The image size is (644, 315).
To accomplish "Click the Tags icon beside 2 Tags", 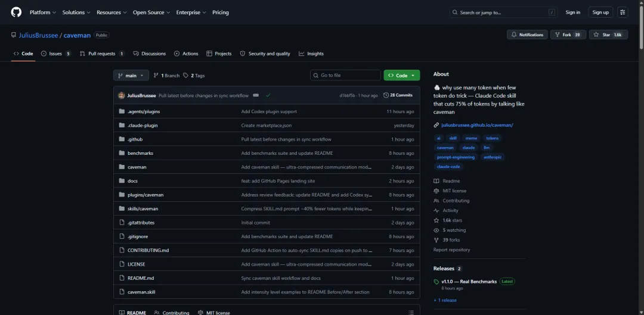I will pos(185,76).
